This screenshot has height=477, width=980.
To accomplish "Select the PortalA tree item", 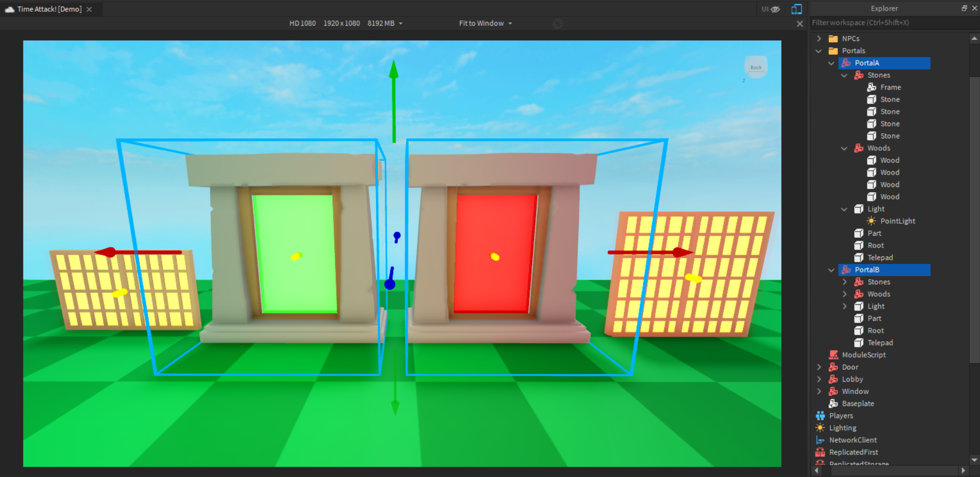I will (884, 63).
